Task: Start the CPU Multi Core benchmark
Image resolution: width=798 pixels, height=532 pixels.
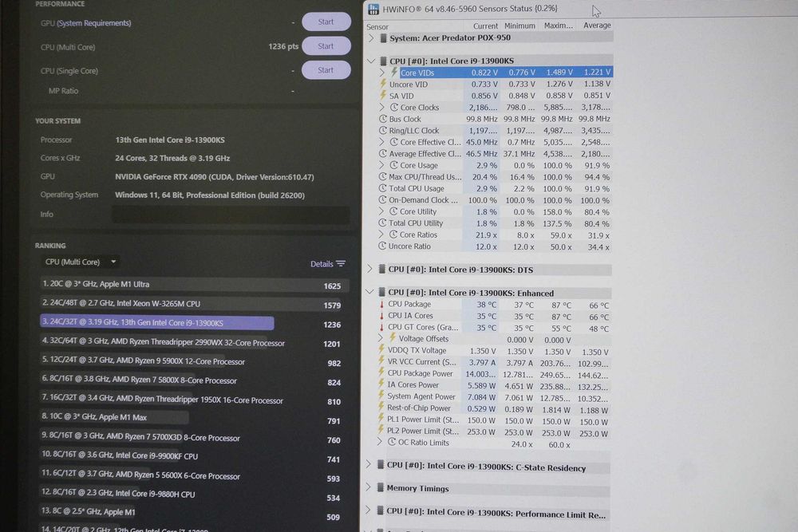Action: pyautogui.click(x=326, y=45)
